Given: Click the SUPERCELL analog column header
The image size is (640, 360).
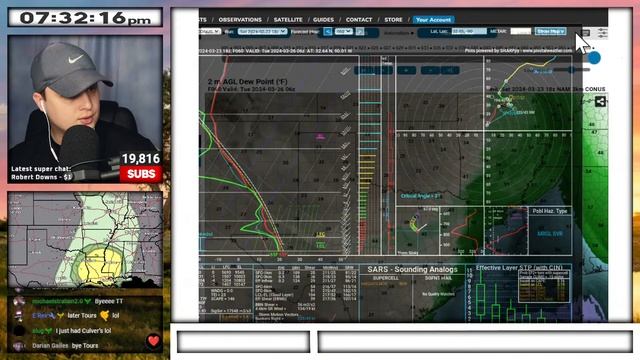Looking at the screenshot, I should [x=386, y=278].
